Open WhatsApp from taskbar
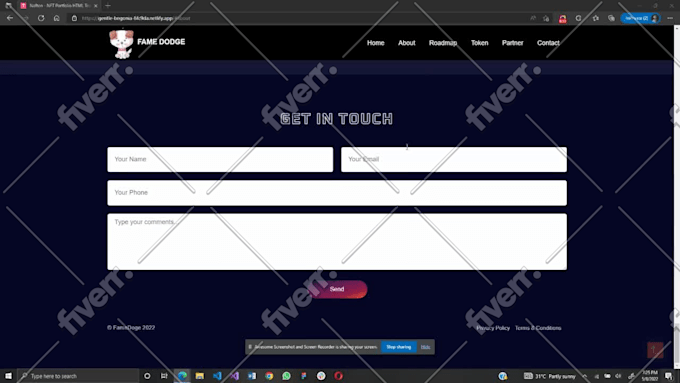Screen dimensions: 680x383 (x=286, y=376)
